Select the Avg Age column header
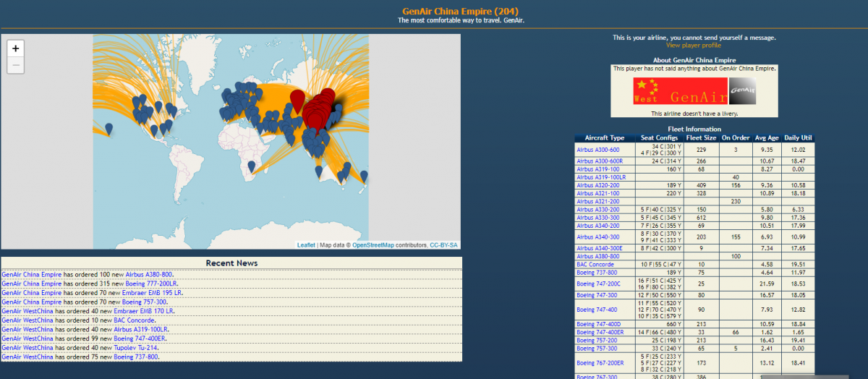 (767, 137)
